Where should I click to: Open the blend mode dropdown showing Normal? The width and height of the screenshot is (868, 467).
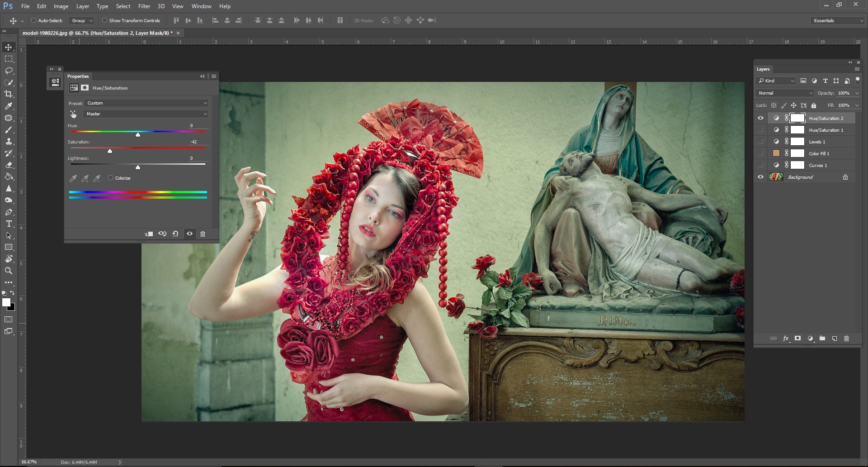point(785,93)
